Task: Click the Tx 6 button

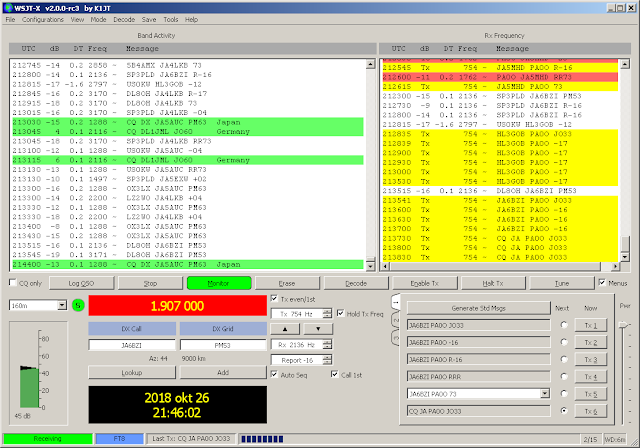Action: point(591,411)
